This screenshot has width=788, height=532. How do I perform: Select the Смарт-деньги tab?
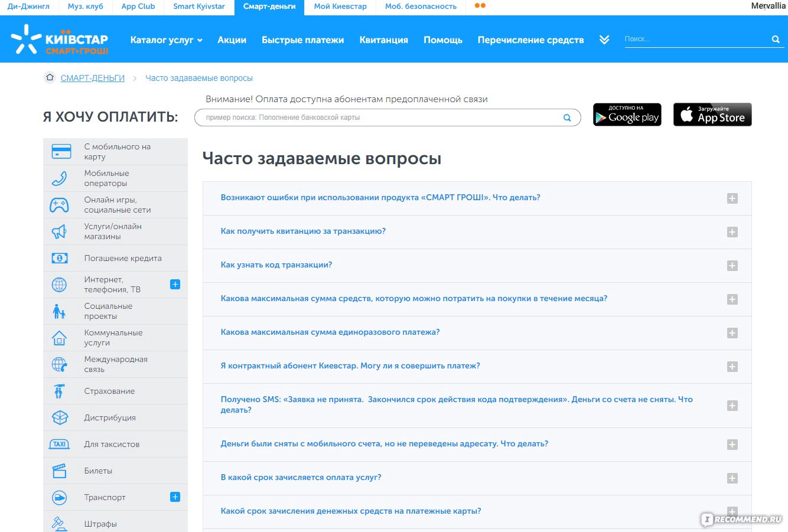(269, 6)
